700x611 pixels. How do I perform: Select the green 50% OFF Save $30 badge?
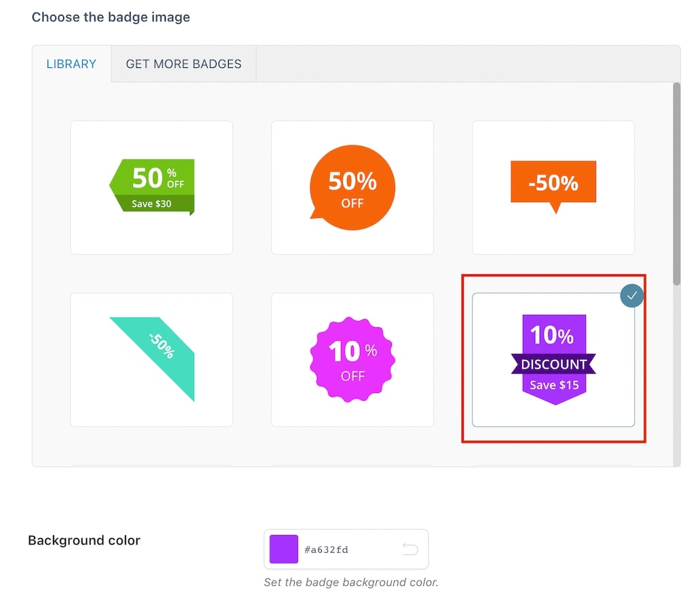pyautogui.click(x=152, y=187)
